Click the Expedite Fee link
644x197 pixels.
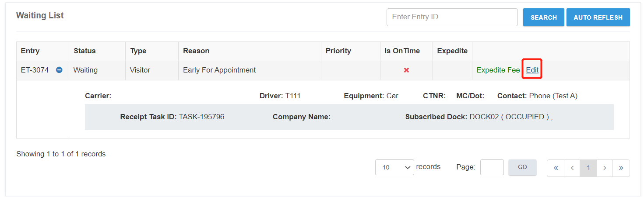click(x=498, y=70)
